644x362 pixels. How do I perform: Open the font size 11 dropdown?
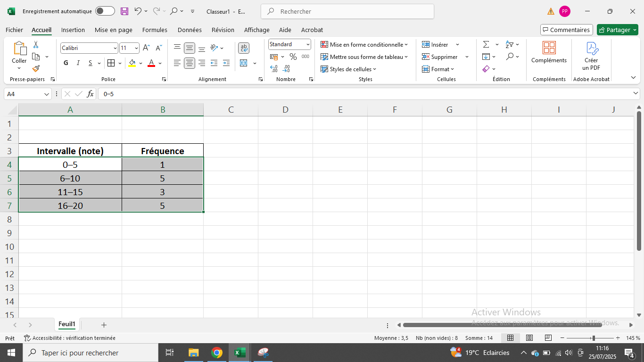136,48
